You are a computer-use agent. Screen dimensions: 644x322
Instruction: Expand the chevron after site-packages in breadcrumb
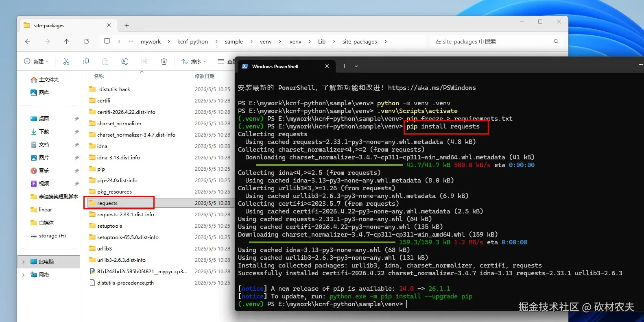click(x=385, y=41)
